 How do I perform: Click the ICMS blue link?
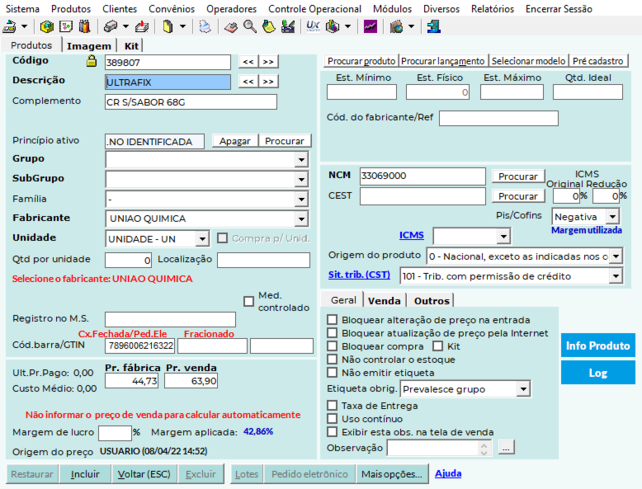pyautogui.click(x=411, y=235)
